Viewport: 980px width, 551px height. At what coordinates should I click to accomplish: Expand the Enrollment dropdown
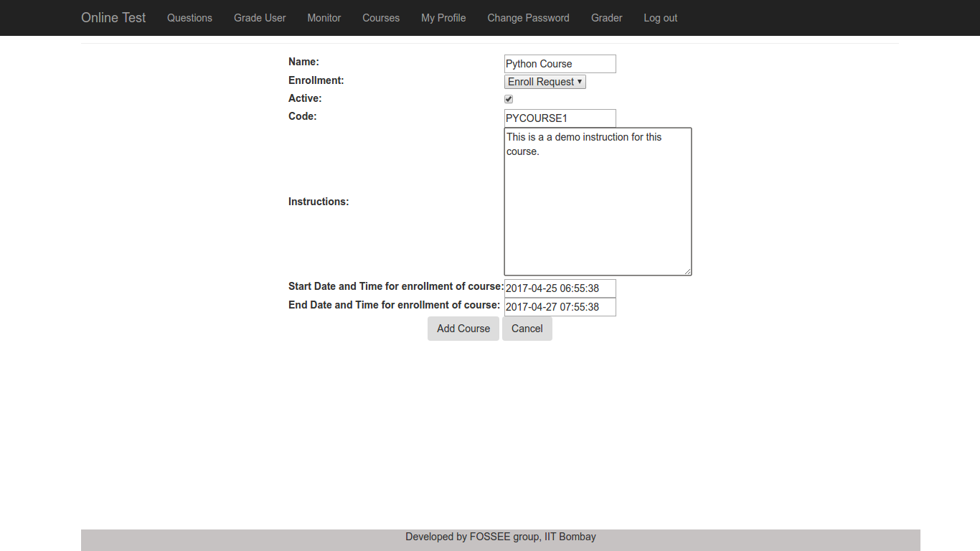click(545, 82)
